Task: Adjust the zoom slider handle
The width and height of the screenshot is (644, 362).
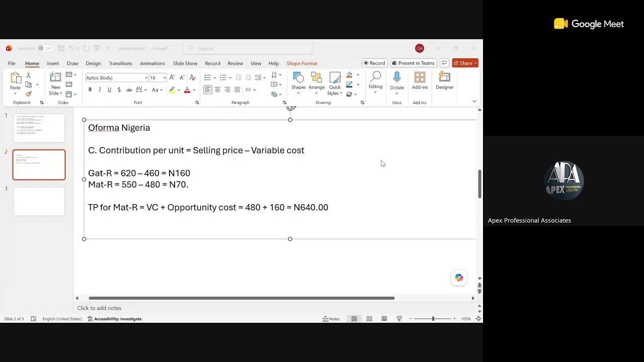Action: 433,319
